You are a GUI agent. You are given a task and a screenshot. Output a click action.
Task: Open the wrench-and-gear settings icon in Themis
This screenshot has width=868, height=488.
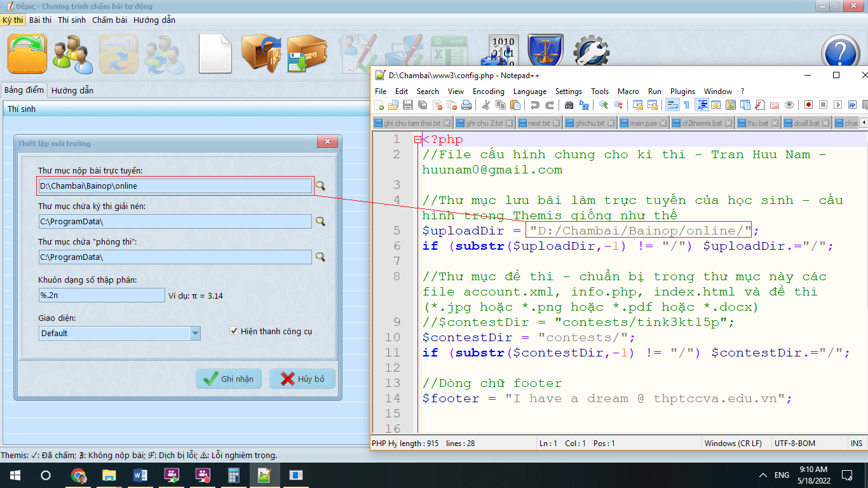coord(591,51)
